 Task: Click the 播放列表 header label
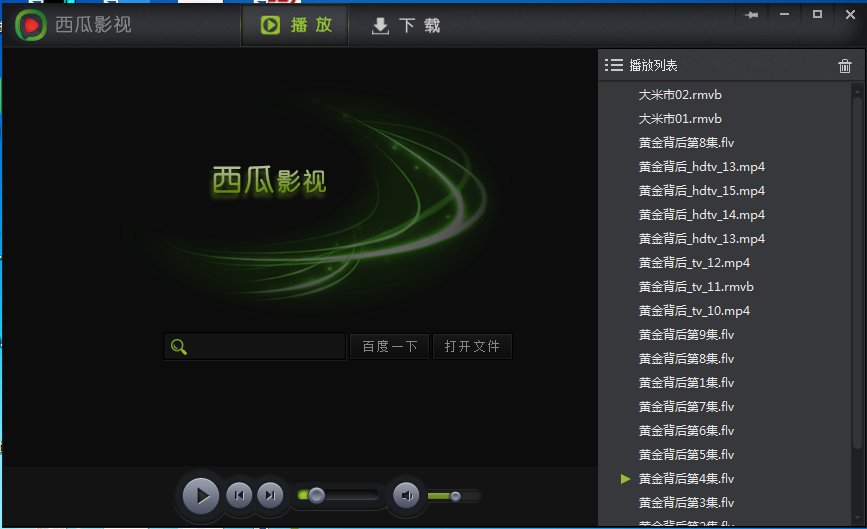coord(653,66)
